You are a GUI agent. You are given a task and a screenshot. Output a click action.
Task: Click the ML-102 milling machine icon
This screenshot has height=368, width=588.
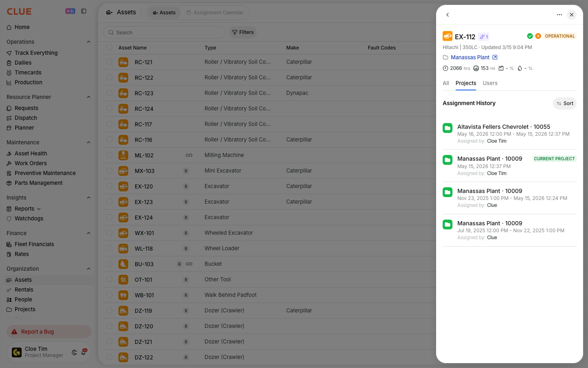[123, 155]
